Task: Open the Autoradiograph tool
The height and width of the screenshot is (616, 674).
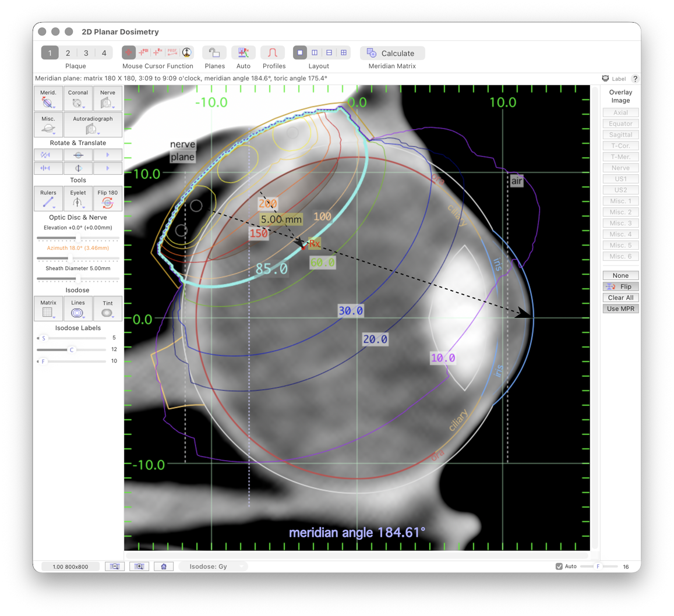Action: click(x=92, y=125)
